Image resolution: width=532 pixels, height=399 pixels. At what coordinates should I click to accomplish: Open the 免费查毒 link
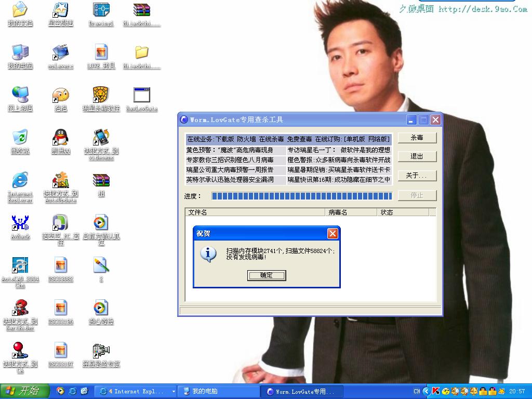click(x=300, y=139)
